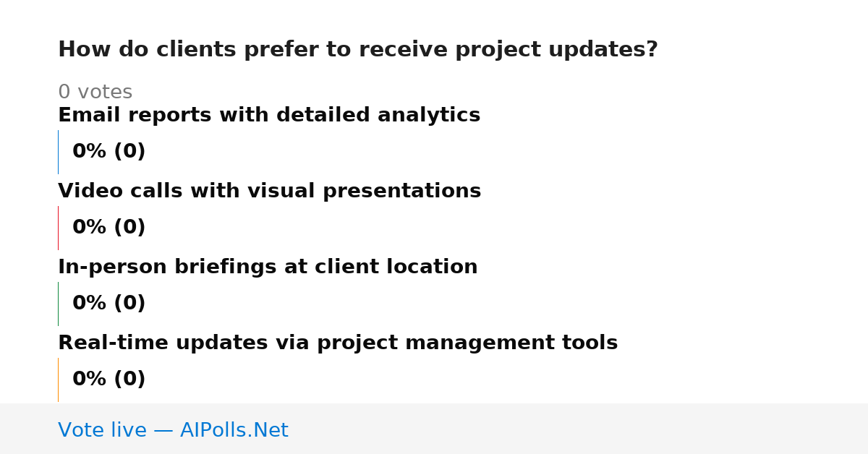The width and height of the screenshot is (868, 454).
Task: Choose Real-time updates via project management tools option
Action: pos(338,343)
